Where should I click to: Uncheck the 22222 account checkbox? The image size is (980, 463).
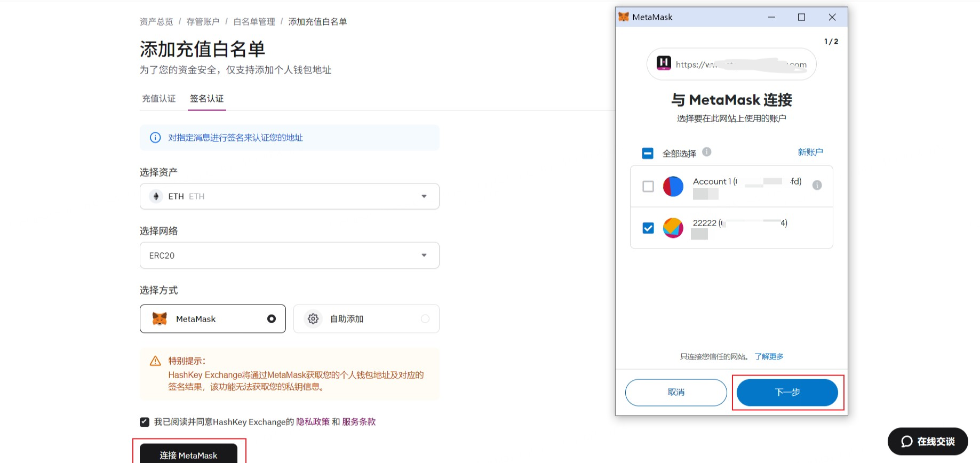coord(648,228)
